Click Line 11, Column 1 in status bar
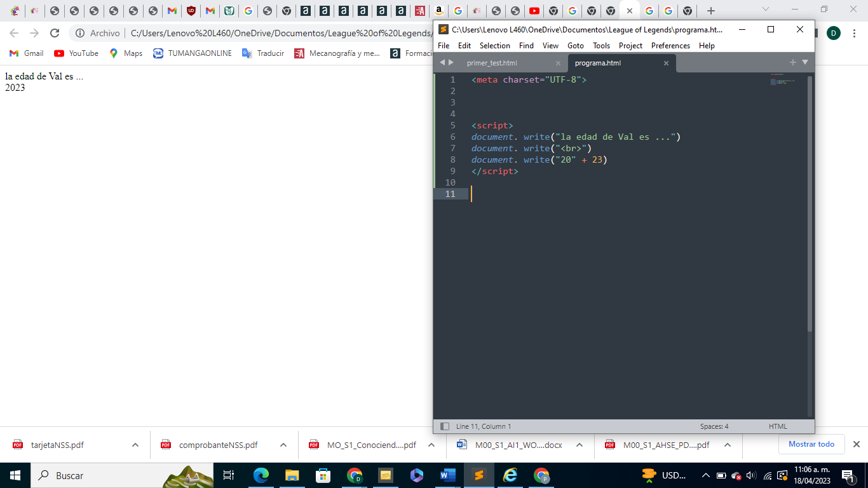 (x=484, y=426)
